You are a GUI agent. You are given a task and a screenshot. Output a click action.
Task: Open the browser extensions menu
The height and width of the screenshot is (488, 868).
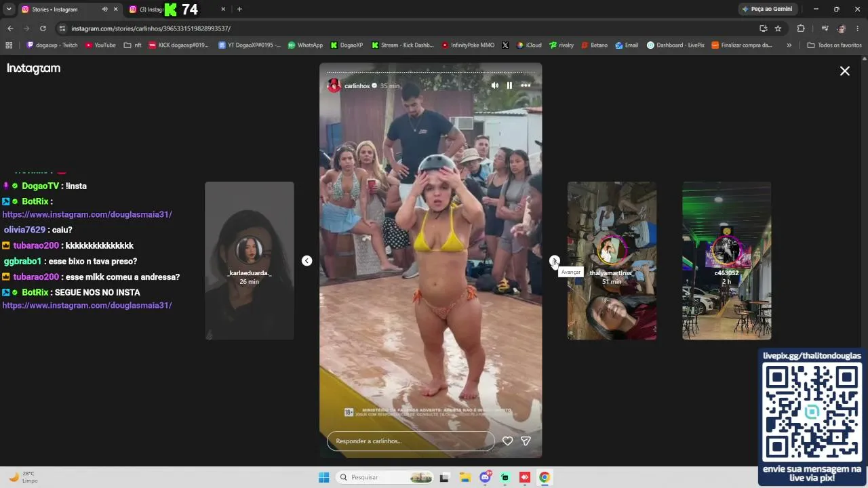click(x=801, y=28)
